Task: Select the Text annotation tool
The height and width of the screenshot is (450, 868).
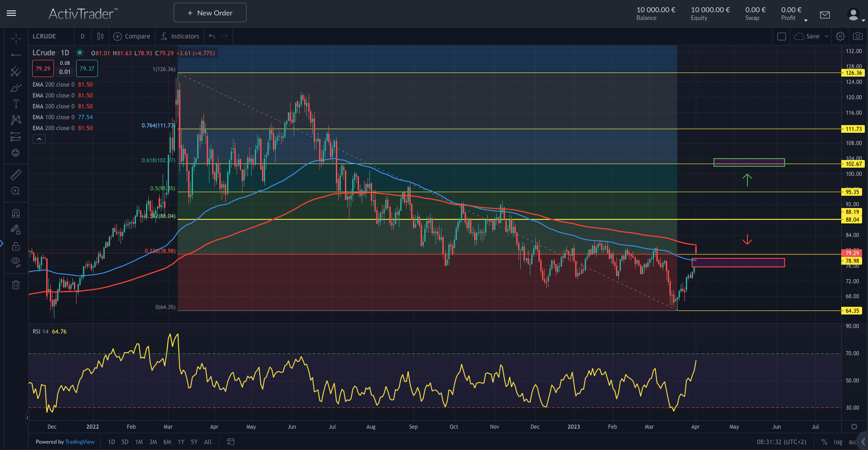Action: click(16, 104)
